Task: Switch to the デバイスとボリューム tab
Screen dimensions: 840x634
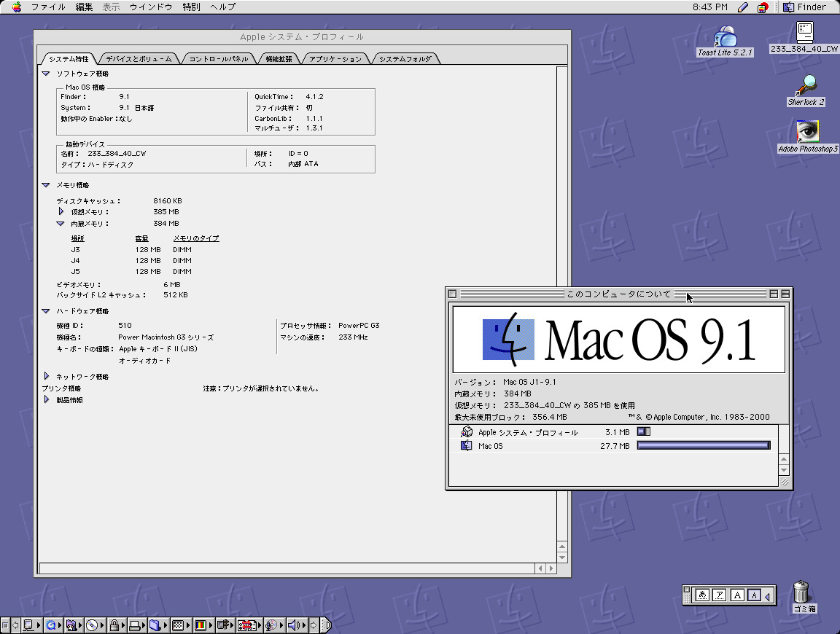Action: coord(139,59)
